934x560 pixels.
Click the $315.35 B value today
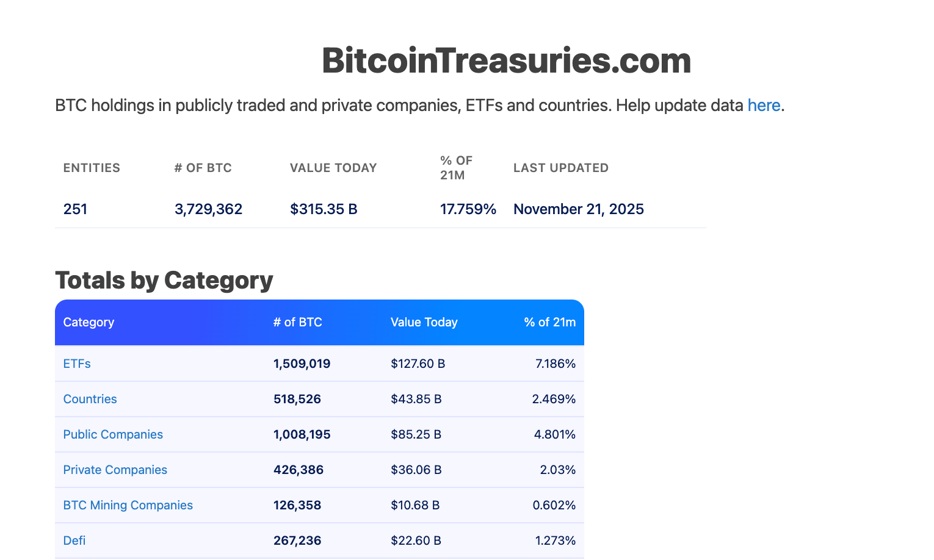(324, 209)
